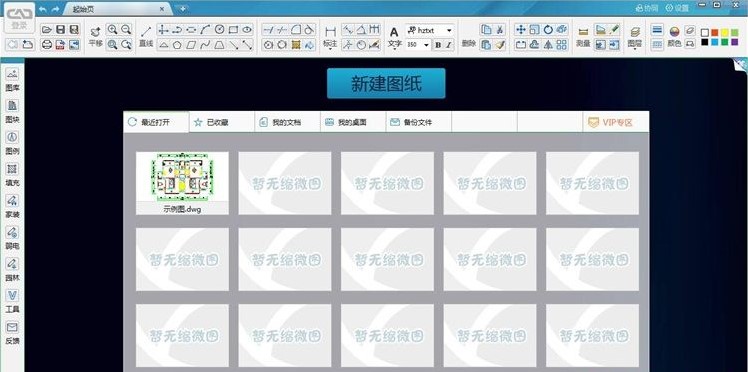Open the 工具 tools sidebar item
Viewport: 748px width, 372px height.
pos(12,301)
